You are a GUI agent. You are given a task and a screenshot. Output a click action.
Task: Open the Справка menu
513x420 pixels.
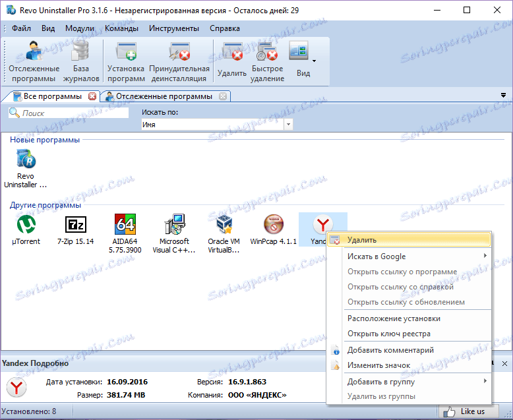pyautogui.click(x=225, y=28)
